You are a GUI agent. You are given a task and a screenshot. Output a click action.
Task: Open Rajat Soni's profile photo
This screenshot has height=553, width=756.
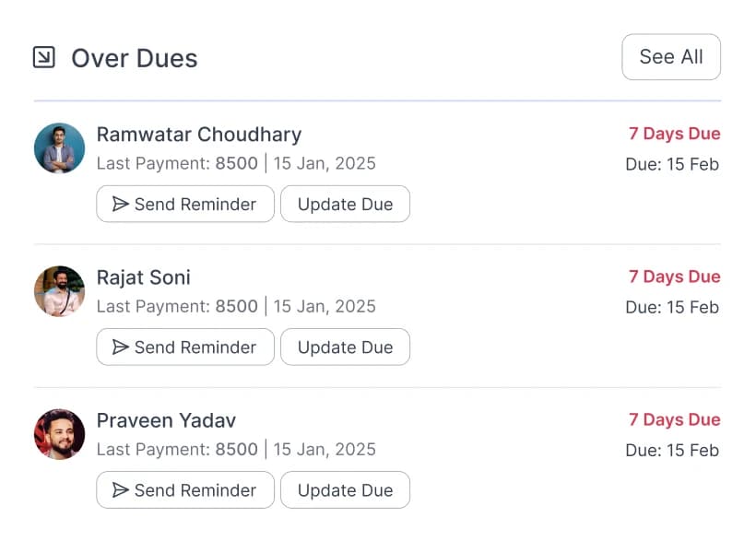click(x=60, y=291)
